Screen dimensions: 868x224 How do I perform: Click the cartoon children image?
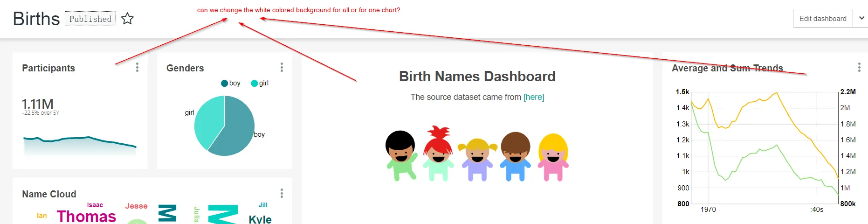477,154
